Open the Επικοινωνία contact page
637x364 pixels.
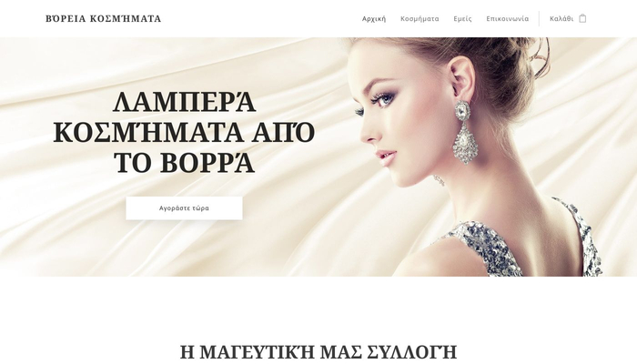[508, 19]
